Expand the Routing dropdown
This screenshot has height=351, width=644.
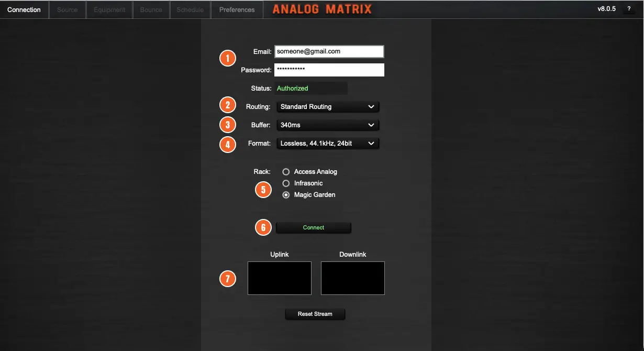[x=328, y=107]
